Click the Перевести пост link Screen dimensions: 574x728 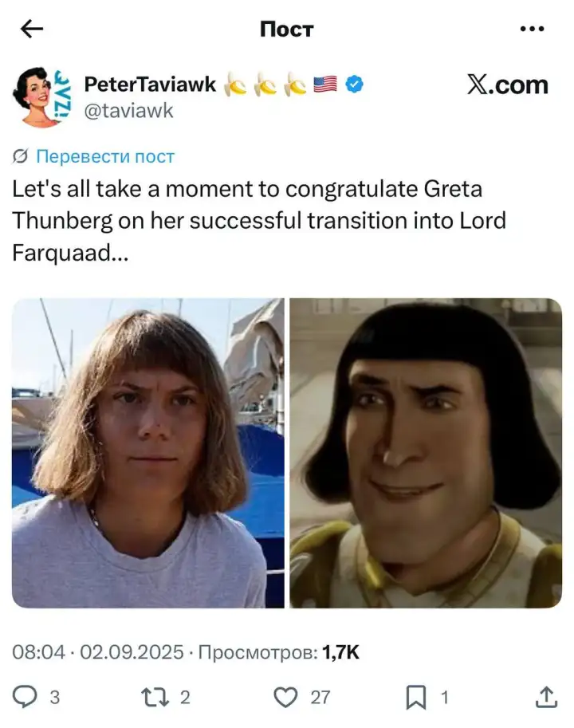pos(105,156)
